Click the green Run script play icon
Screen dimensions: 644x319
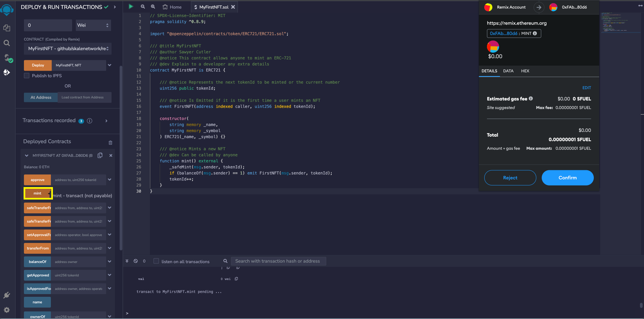(131, 7)
